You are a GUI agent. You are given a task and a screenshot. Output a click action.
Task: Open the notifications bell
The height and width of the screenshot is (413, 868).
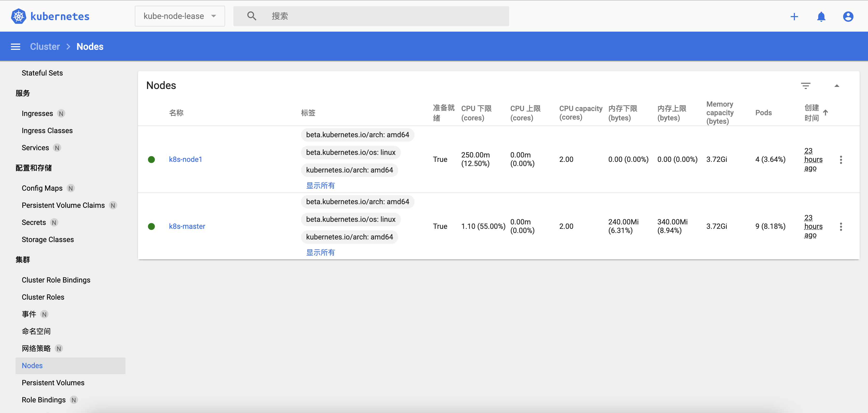821,17
